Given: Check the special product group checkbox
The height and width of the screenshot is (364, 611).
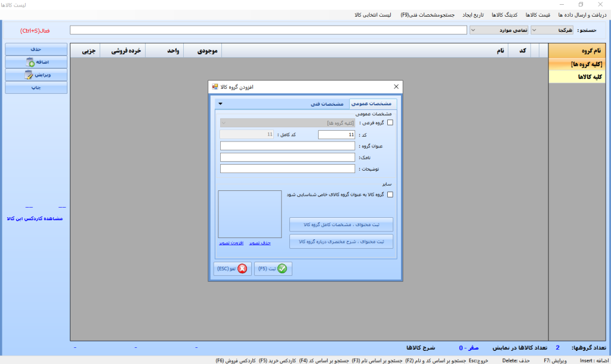Looking at the screenshot, I should [391, 195].
